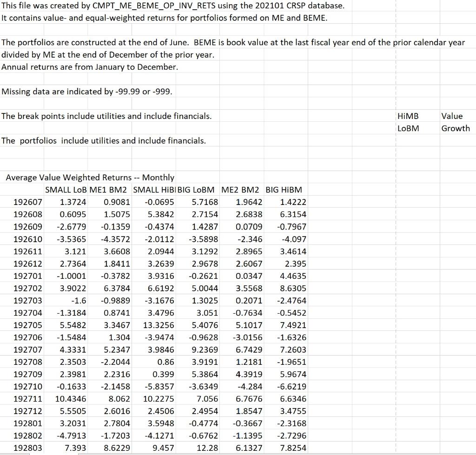The height and width of the screenshot is (455, 476).
Task: Click the "BIG HiBM" column header cell
Action: [x=283, y=190]
